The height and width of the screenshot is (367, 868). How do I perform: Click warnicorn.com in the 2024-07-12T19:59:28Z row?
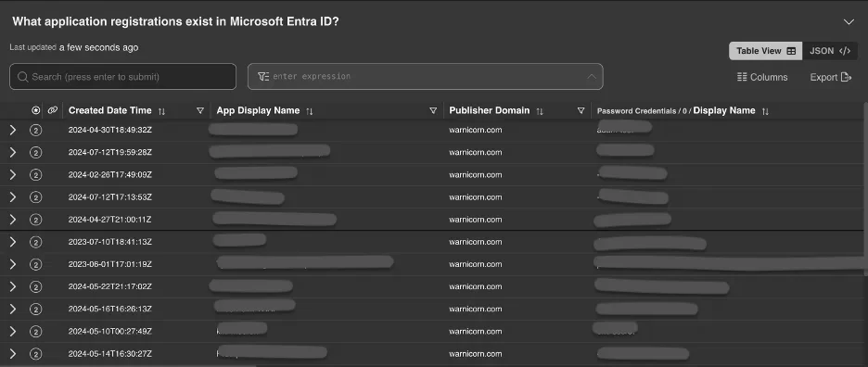pos(476,152)
